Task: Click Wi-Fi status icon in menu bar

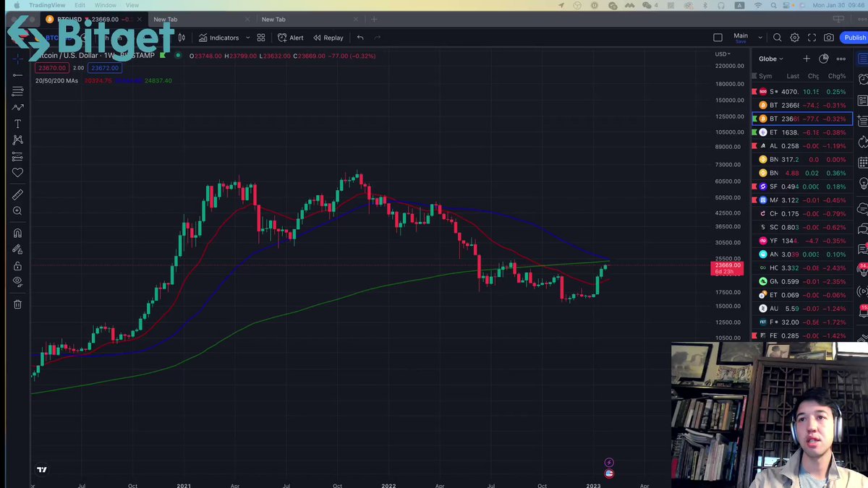Action: (x=758, y=5)
